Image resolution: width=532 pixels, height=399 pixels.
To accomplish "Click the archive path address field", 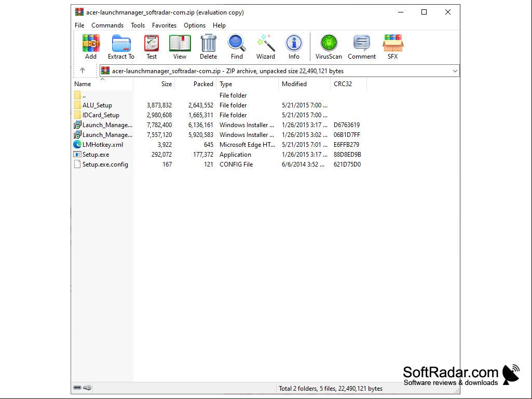I will 279,71.
